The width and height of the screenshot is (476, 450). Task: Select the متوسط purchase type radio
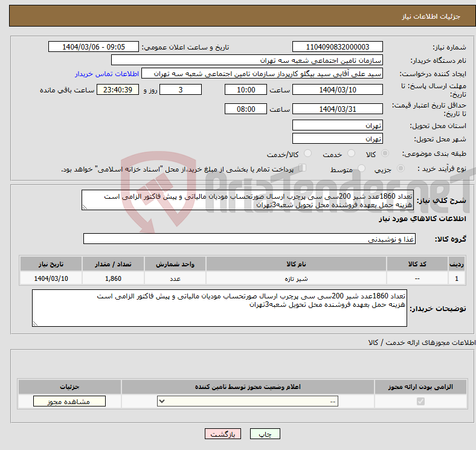(x=362, y=168)
